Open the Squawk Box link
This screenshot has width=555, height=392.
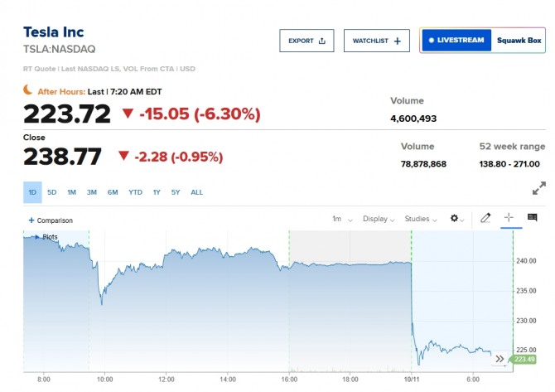coord(519,41)
